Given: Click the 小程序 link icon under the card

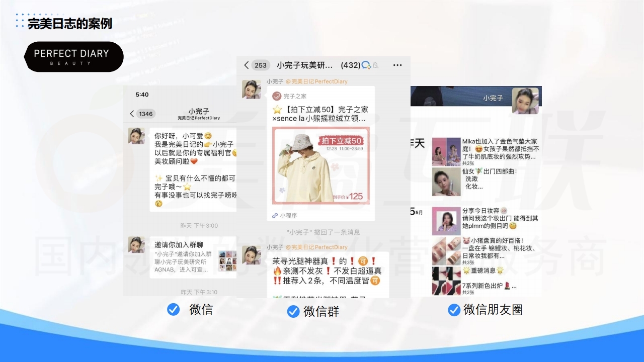Looking at the screenshot, I should 275,215.
